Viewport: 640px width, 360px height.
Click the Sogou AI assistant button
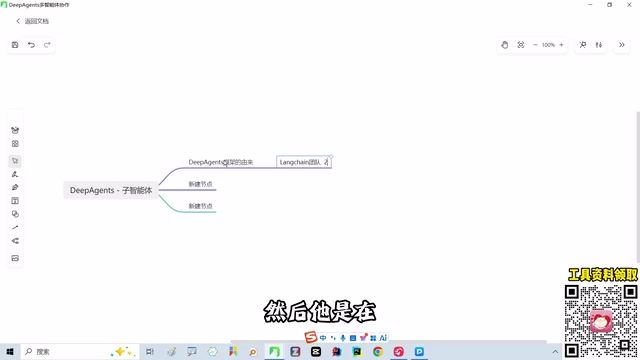coord(383,338)
